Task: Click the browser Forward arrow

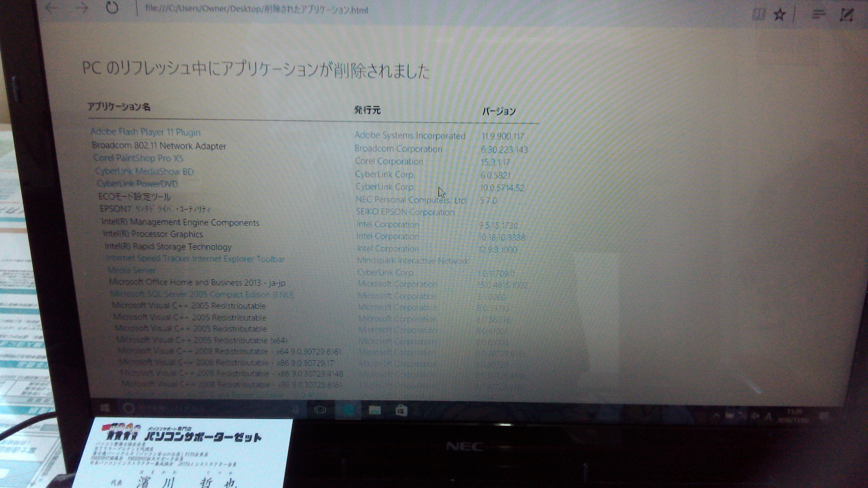Action: point(81,8)
